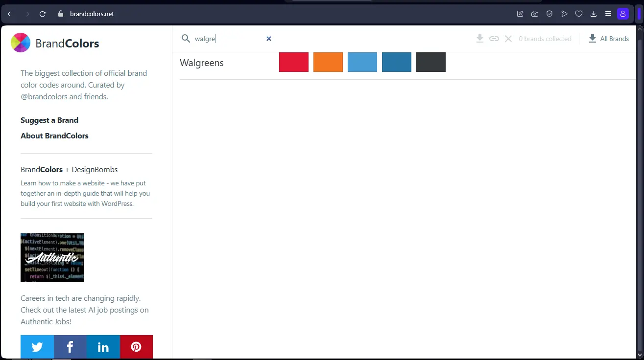Open the Authentic Jobs ad image
This screenshot has height=360, width=644.
click(x=52, y=258)
